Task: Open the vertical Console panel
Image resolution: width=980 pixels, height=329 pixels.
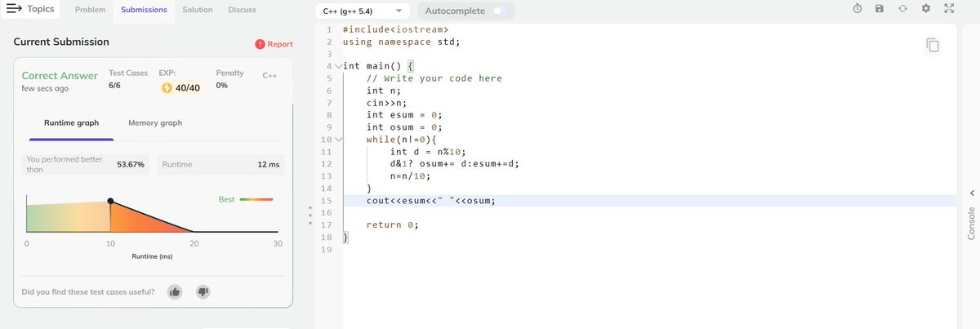Action: 971,222
